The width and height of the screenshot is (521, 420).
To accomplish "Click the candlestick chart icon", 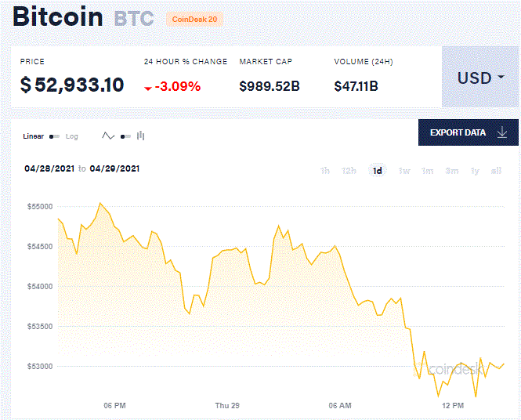I will click(x=140, y=136).
